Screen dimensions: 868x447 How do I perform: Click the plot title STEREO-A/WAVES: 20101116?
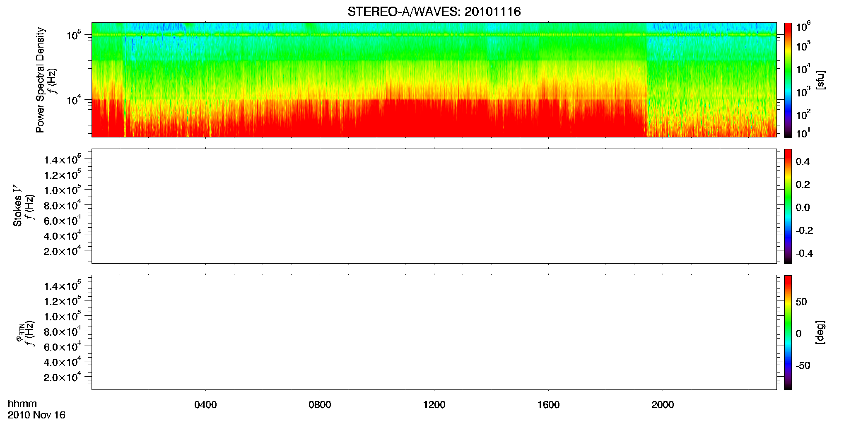click(x=434, y=12)
